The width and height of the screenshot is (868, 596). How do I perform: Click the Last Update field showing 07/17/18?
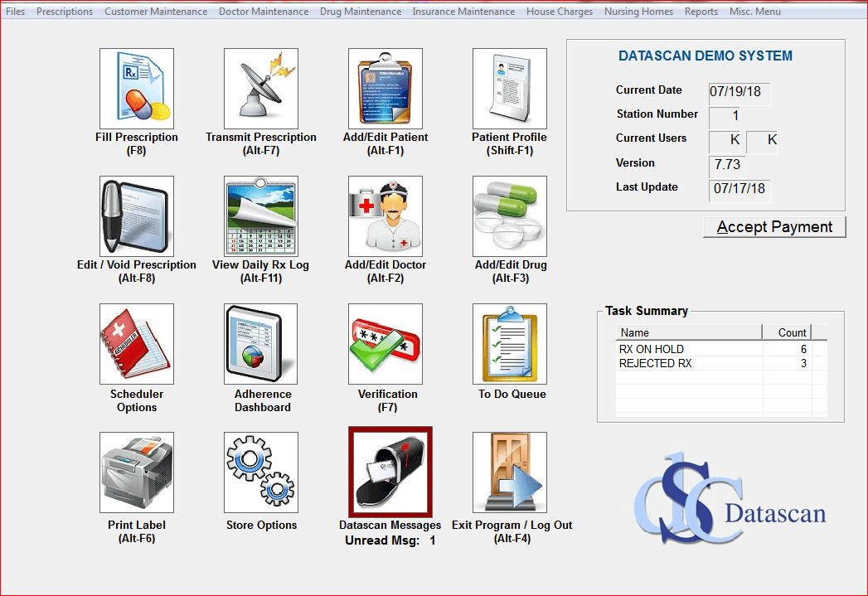[739, 189]
